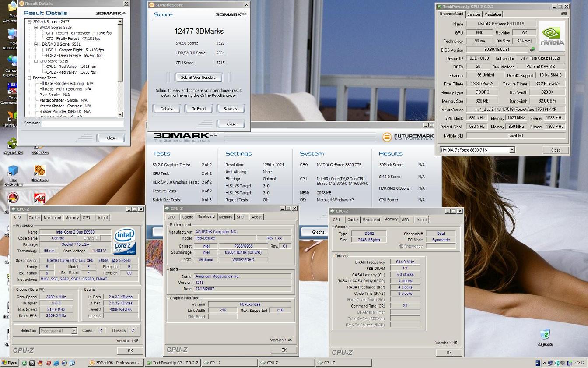
Task: Open the CPU tab in CPU-Z Mainboard window
Action: [171, 217]
